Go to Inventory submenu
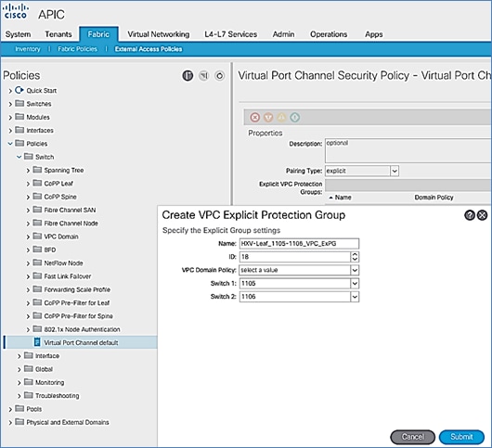Image resolution: width=492 pixels, height=448 pixels. (x=28, y=49)
